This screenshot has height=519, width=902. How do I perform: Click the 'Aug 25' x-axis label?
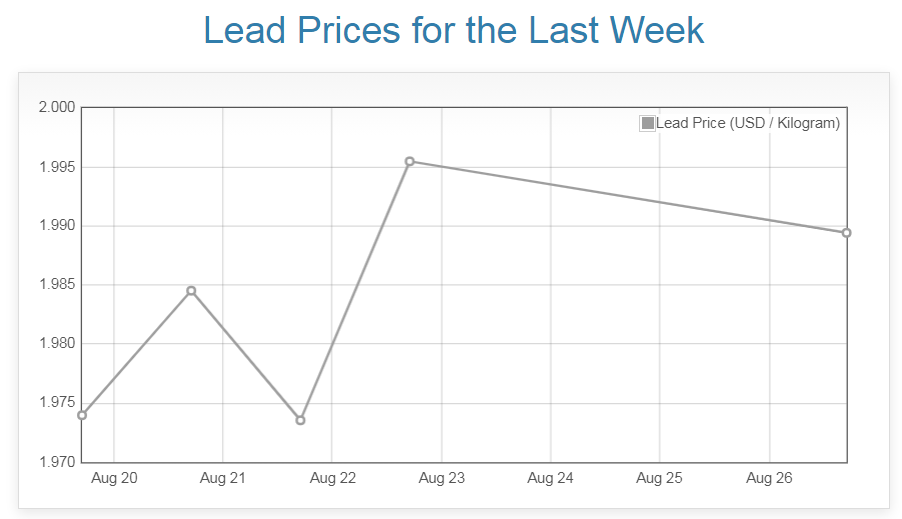[659, 478]
